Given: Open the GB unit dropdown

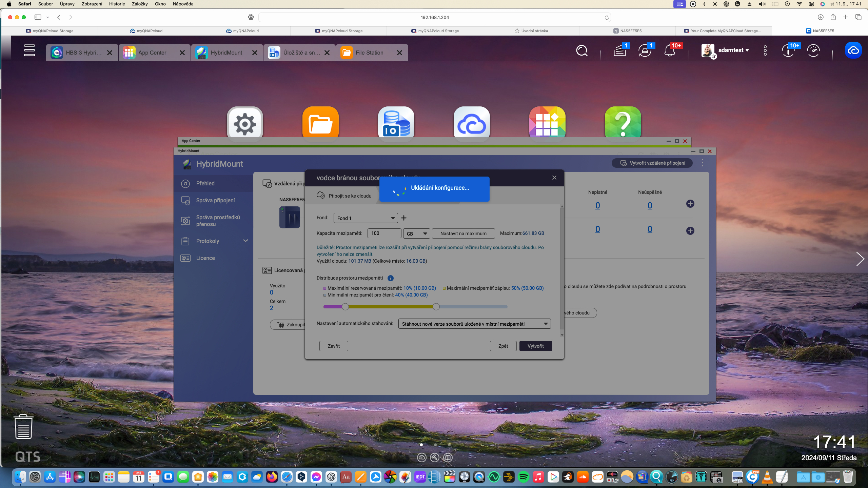Looking at the screenshot, I should 416,233.
